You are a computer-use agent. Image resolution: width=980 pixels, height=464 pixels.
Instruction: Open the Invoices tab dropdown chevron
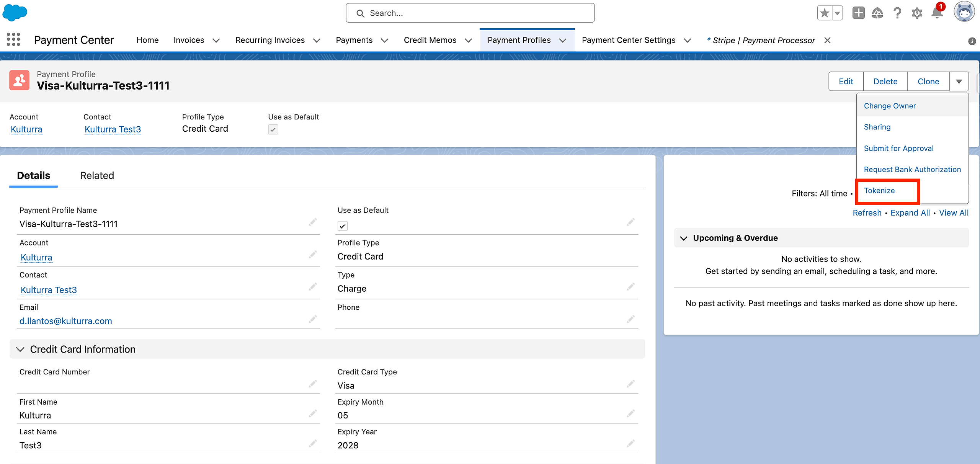coord(216,41)
